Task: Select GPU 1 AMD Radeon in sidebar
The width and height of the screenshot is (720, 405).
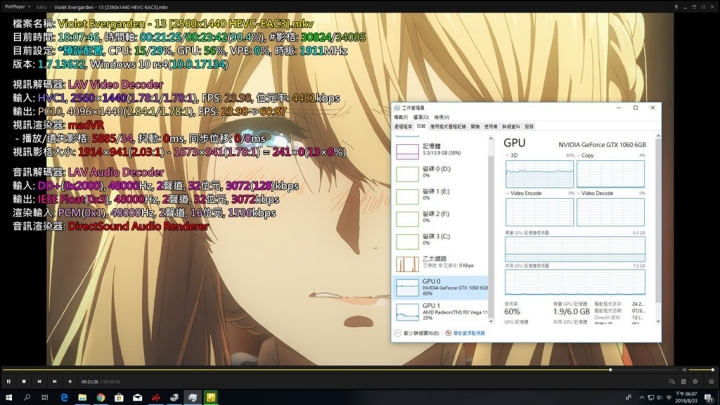Action: 440,312
